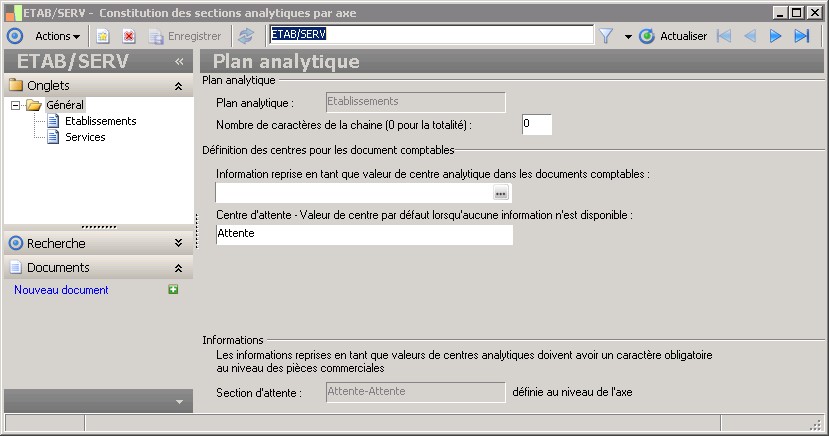Click the refresh arrows toolbar icon
Screen dimensions: 829x436
246,36
